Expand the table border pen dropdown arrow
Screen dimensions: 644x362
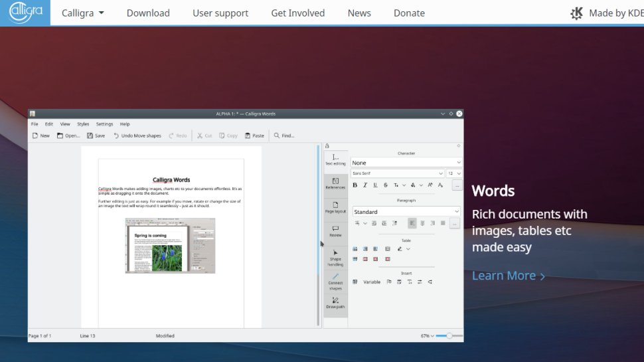pyautogui.click(x=408, y=249)
